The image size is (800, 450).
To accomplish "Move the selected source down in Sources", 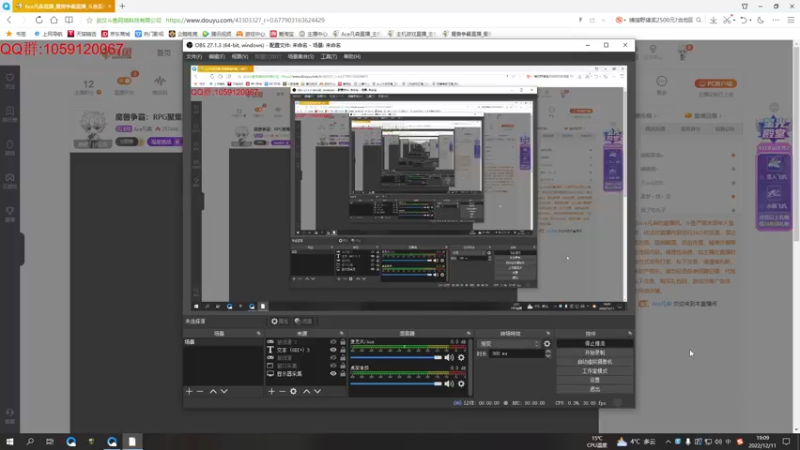I will coord(317,391).
